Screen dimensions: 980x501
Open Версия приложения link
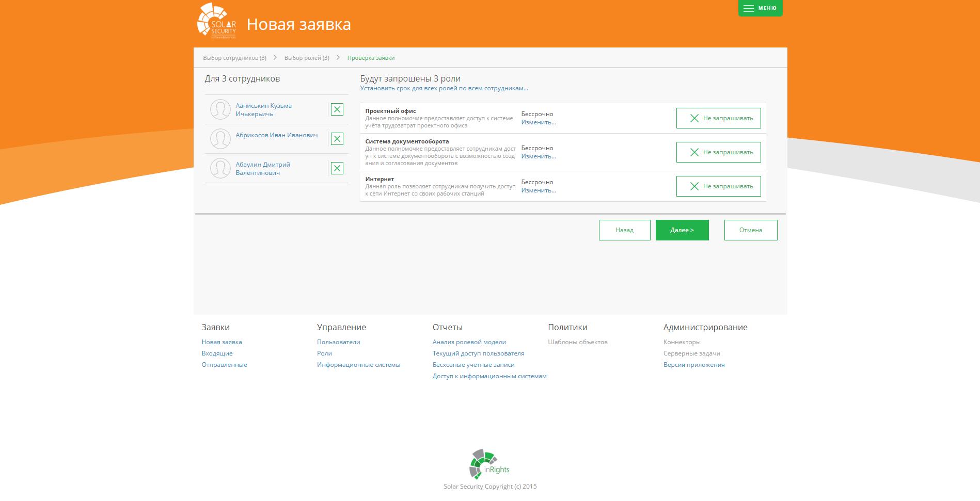(694, 365)
